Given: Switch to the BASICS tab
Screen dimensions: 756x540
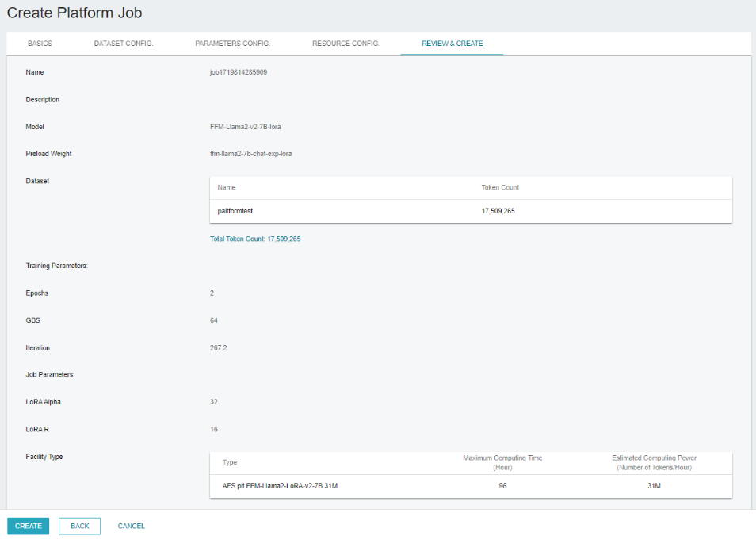Looking at the screenshot, I should [x=40, y=44].
